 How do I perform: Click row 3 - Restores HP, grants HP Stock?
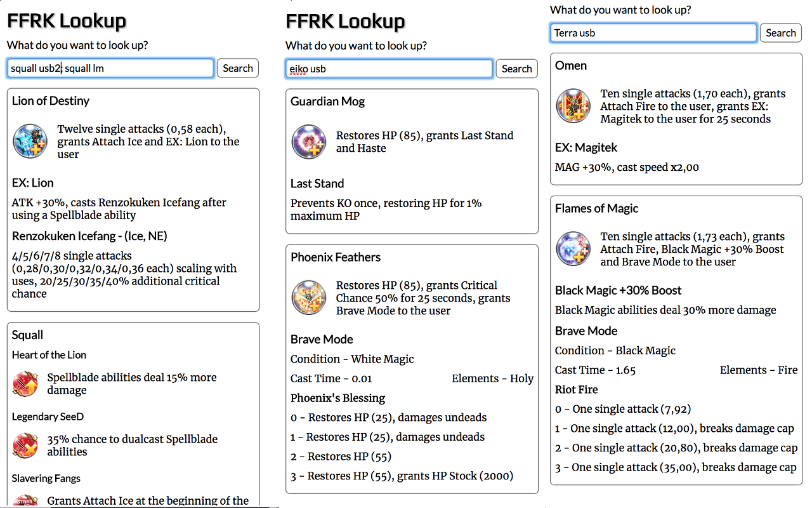coord(402,476)
